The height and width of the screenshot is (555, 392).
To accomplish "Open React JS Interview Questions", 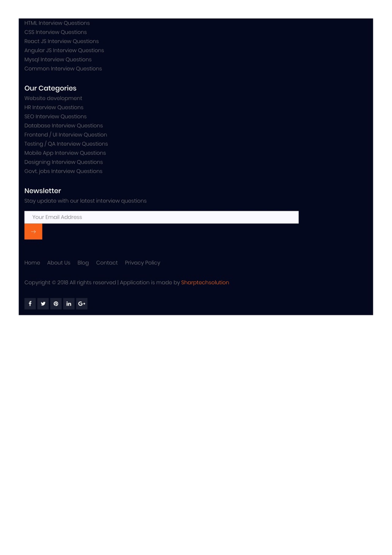I will [x=62, y=41].
